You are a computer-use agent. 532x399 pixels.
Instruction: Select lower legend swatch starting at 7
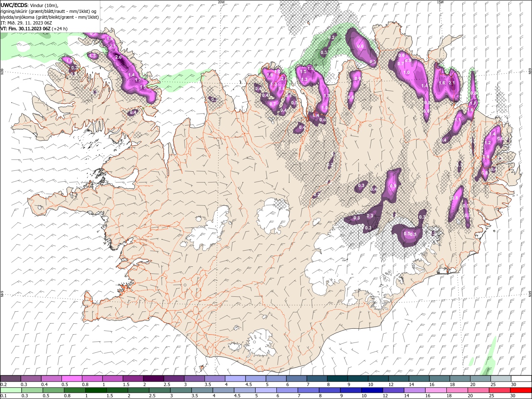coord(308,390)
